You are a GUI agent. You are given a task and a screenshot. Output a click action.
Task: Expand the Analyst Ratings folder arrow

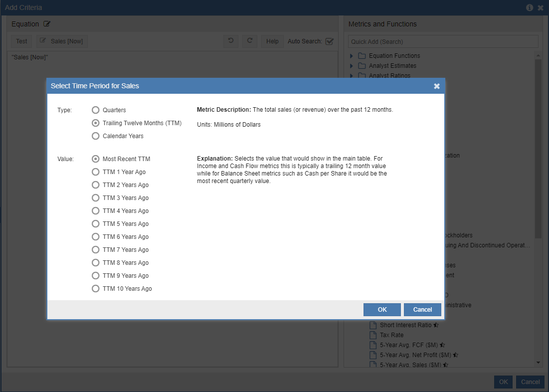coord(352,76)
